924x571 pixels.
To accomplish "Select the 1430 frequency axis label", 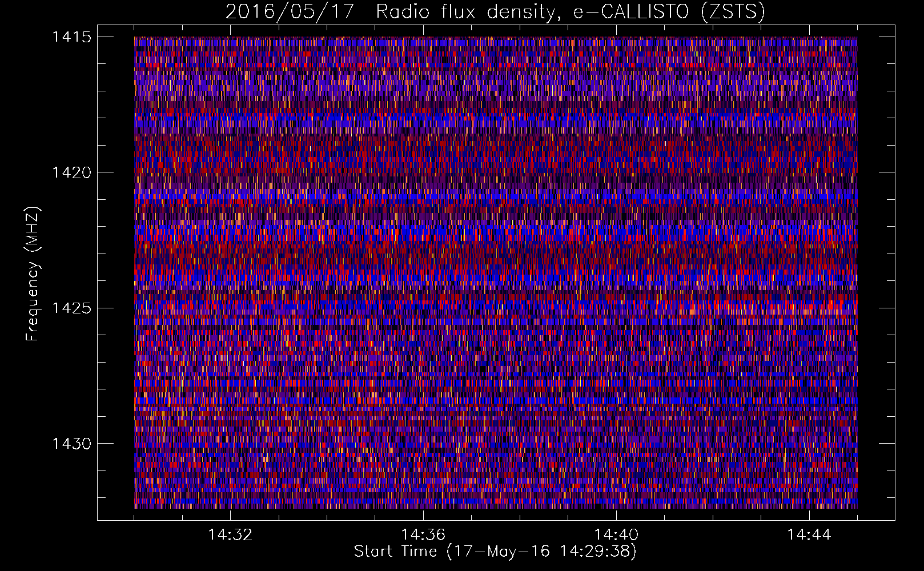I will coord(71,444).
